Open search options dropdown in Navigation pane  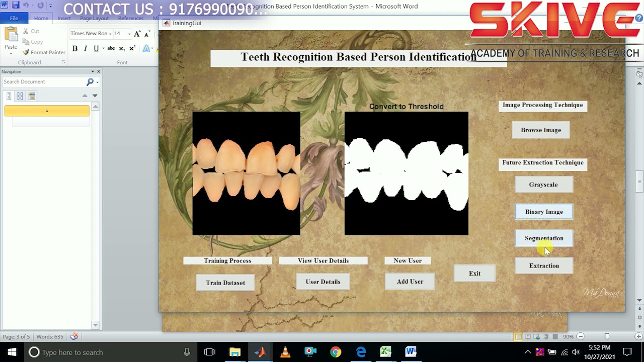pos(97,81)
